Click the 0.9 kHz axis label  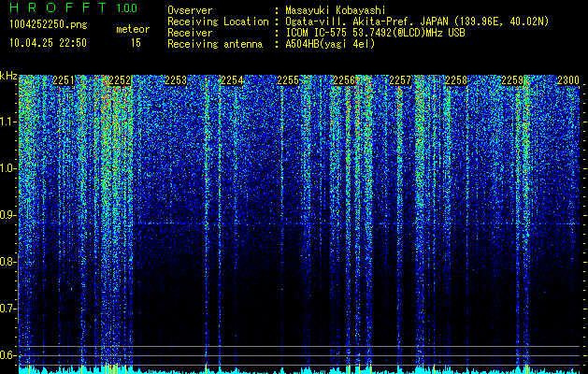[7, 215]
